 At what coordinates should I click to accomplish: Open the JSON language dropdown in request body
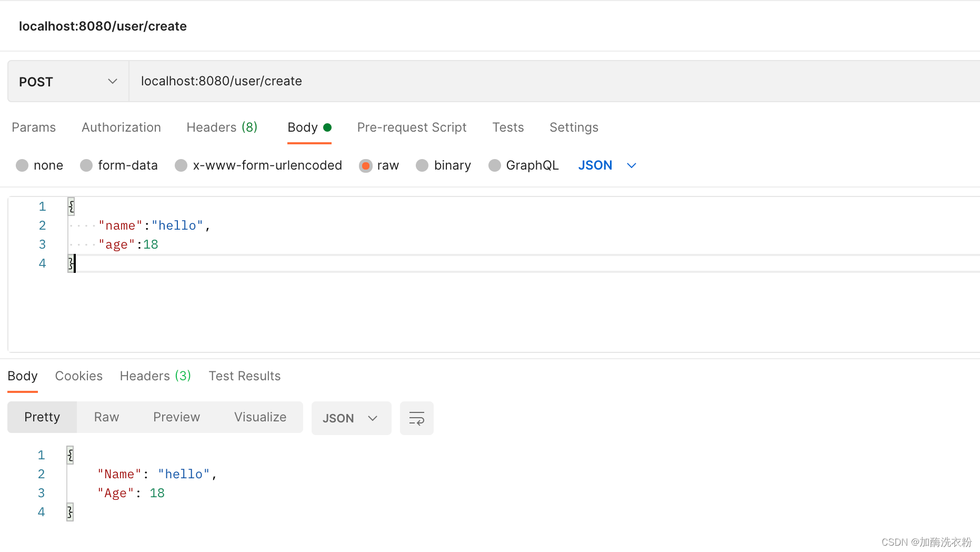[606, 165]
